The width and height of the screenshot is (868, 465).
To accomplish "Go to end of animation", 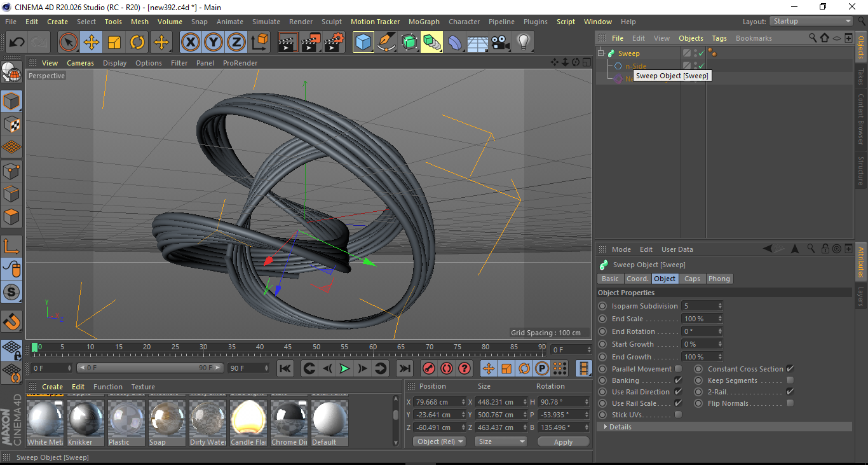I will (x=405, y=368).
